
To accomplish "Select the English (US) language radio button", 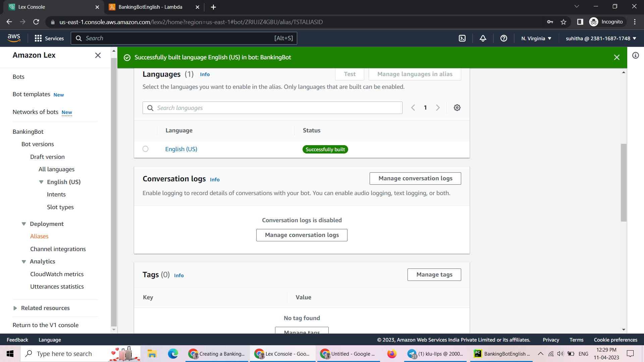I will (x=145, y=149).
